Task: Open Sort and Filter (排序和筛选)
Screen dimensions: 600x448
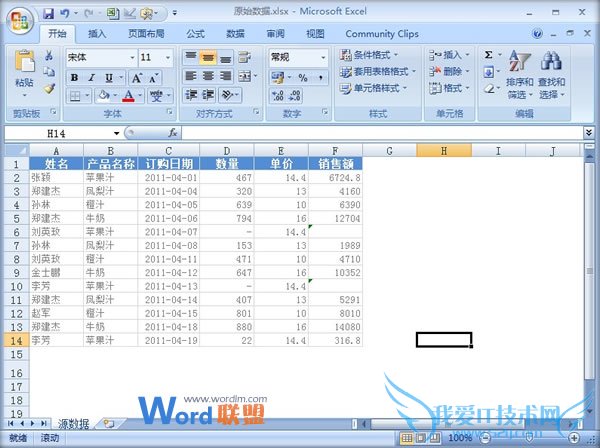Action: click(x=519, y=75)
